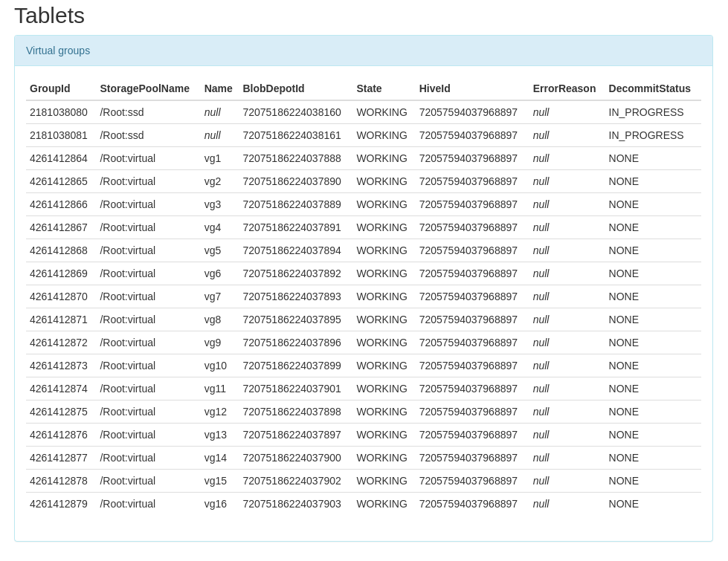This screenshot has width=728, height=561.
Task: Click BlobDepotId 72075186224037890
Action: click(291, 181)
